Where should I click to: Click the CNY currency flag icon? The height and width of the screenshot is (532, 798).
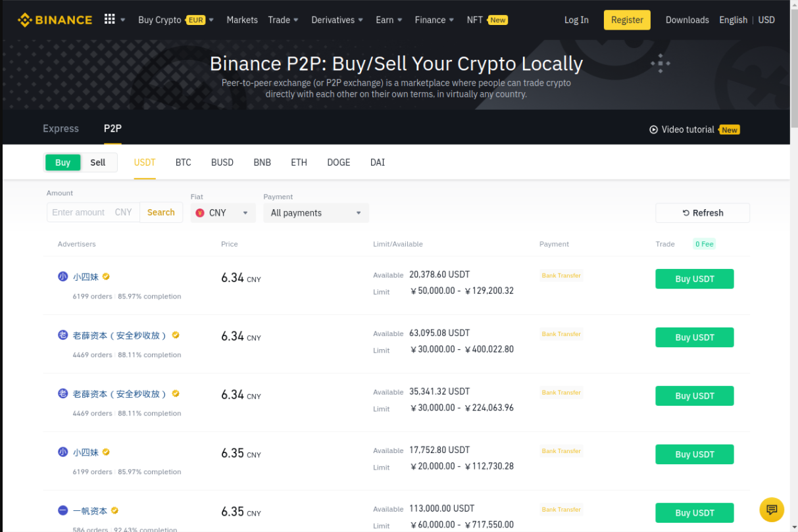(200, 213)
